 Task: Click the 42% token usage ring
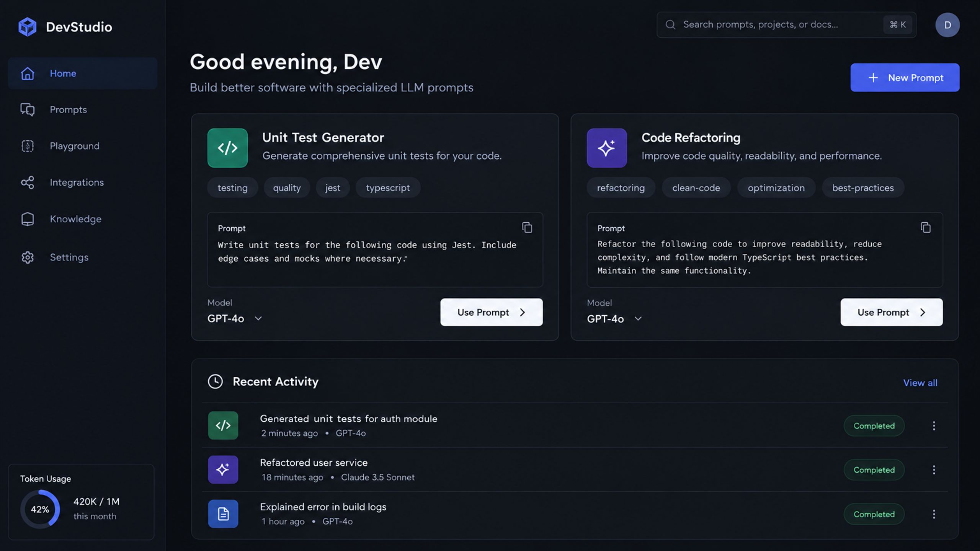click(x=40, y=509)
